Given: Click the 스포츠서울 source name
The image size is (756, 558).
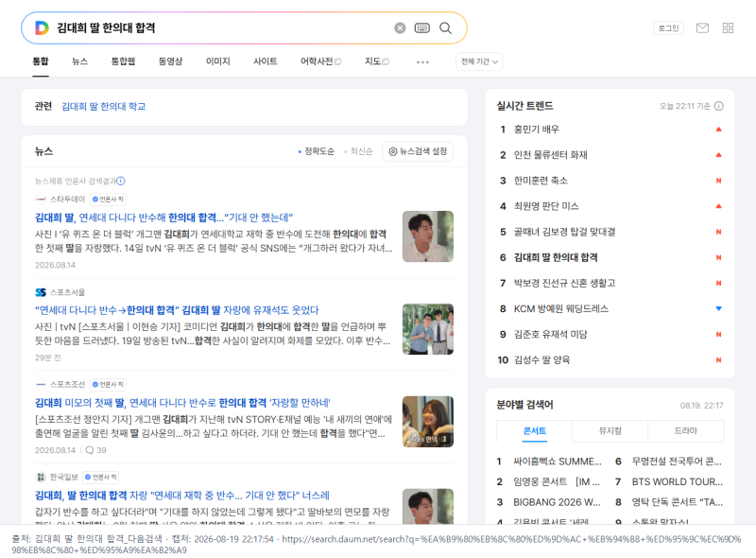Looking at the screenshot, I should 67,292.
